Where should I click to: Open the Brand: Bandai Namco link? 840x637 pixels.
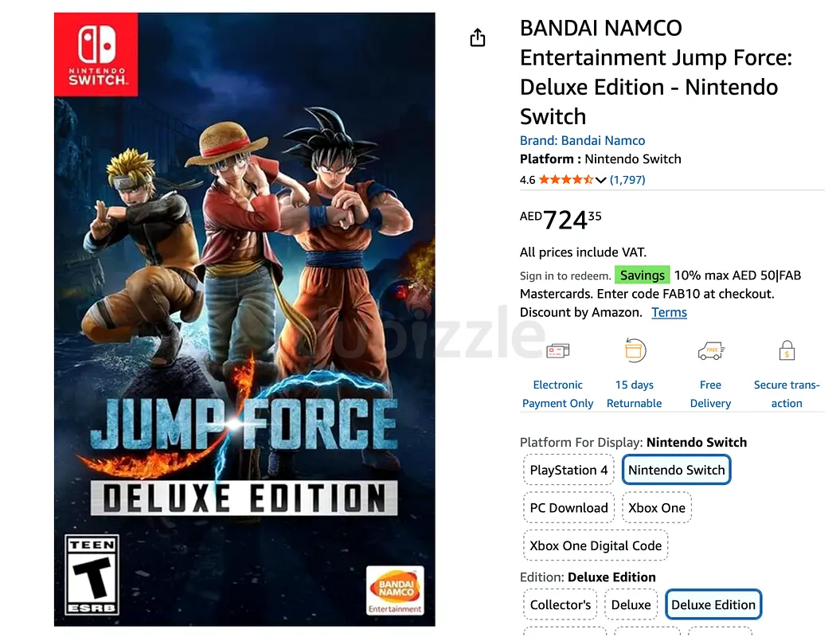click(x=582, y=140)
